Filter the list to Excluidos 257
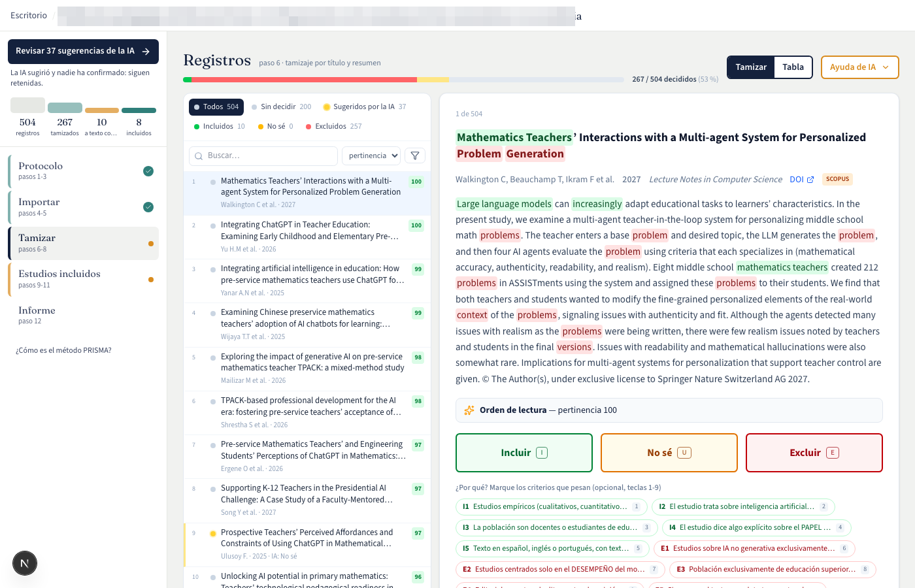 pos(334,127)
